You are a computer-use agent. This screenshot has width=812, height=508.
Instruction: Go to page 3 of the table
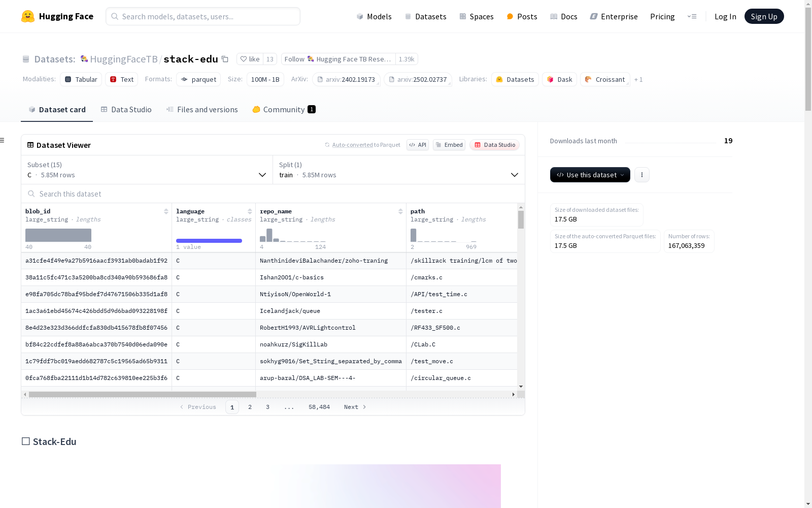click(267, 407)
